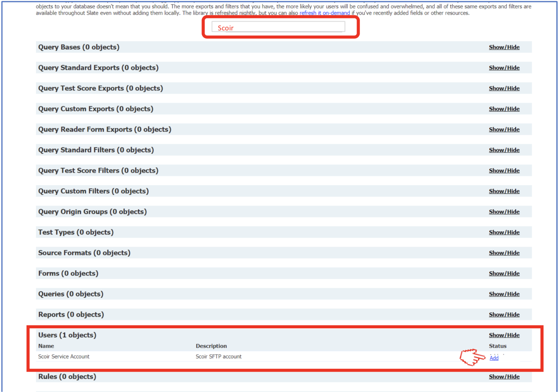558x392 pixels.
Task: Click the Source Formats (0 objects) heading
Action: coord(84,253)
